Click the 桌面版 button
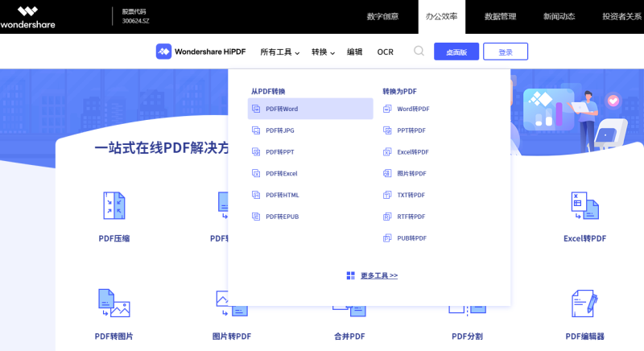The image size is (644, 351). 456,52
